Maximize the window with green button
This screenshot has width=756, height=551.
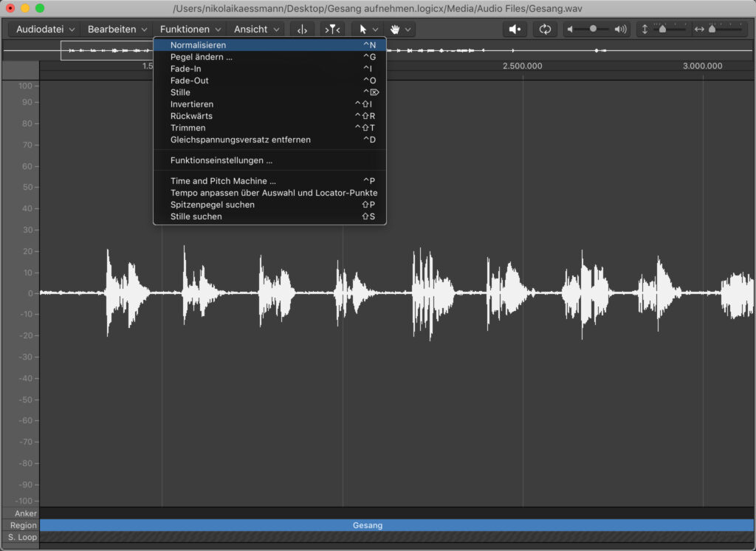[40, 8]
